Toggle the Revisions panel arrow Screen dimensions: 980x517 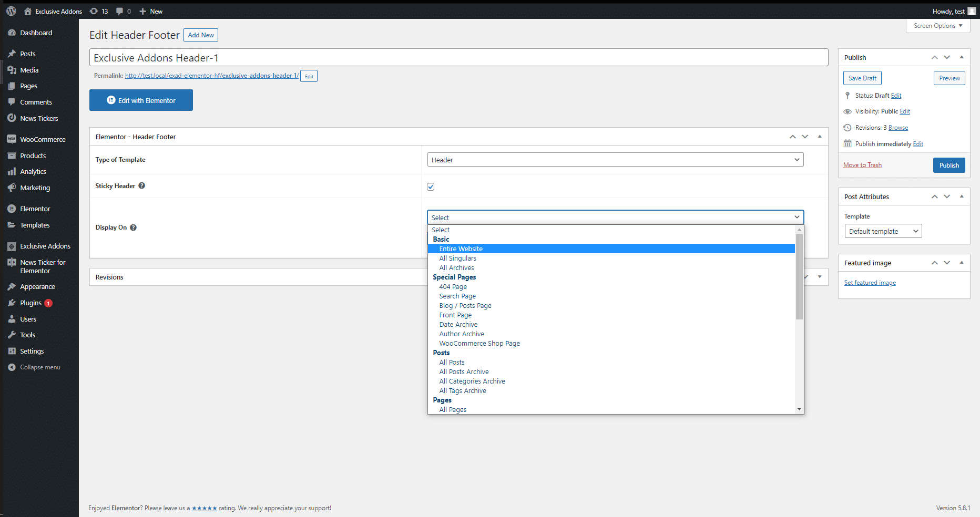(820, 277)
